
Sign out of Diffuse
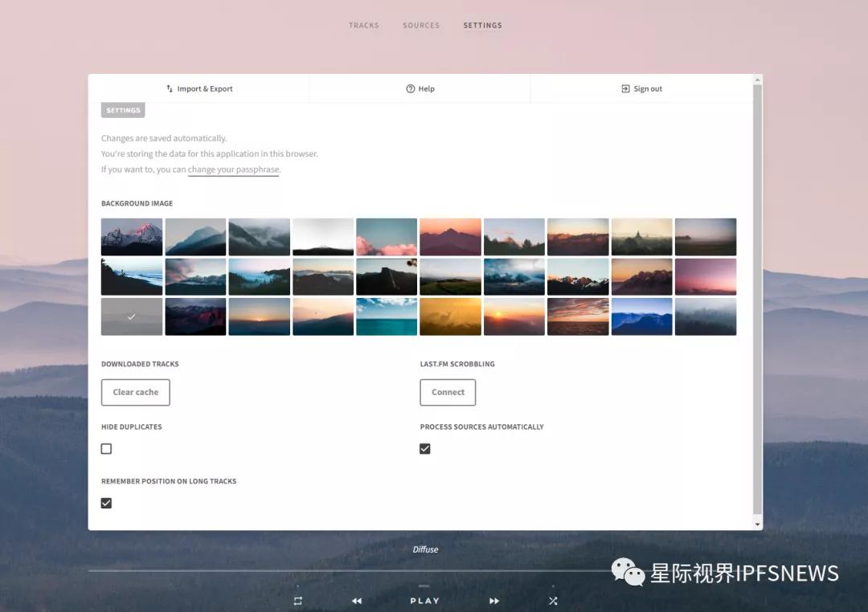pos(641,88)
